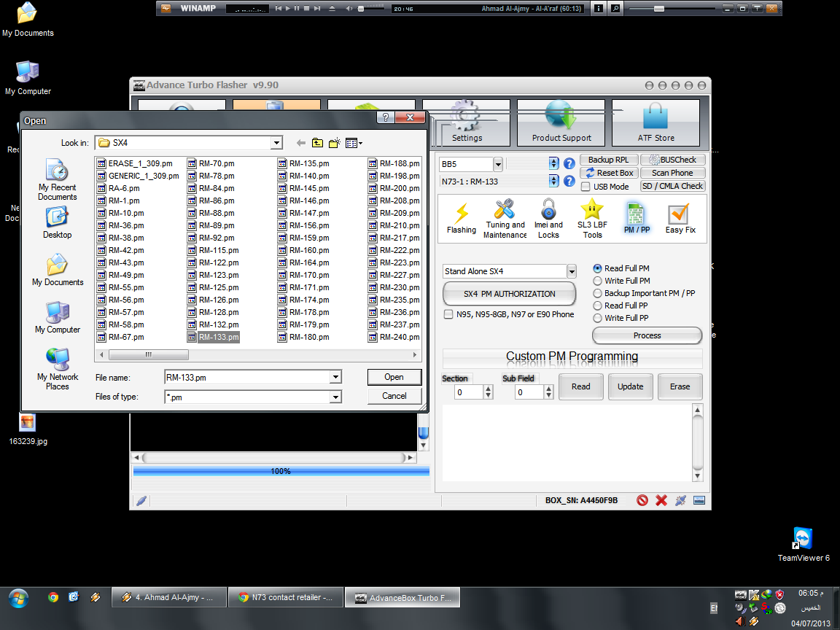The width and height of the screenshot is (840, 630).
Task: Open the ATF Store tab
Action: [x=656, y=122]
